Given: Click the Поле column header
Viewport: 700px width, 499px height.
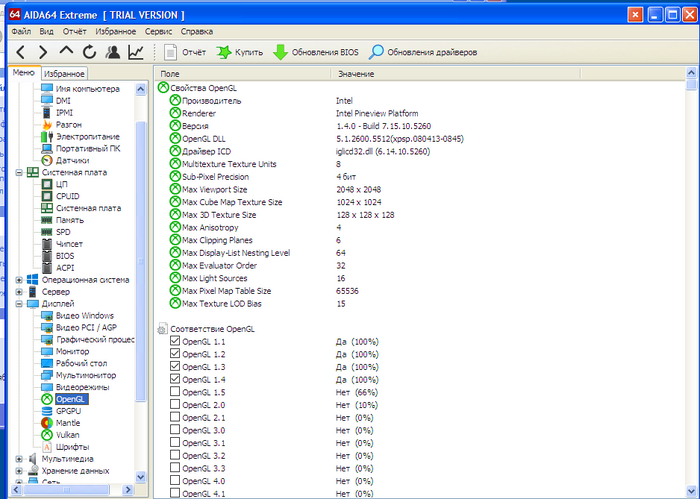Looking at the screenshot, I should (170, 74).
